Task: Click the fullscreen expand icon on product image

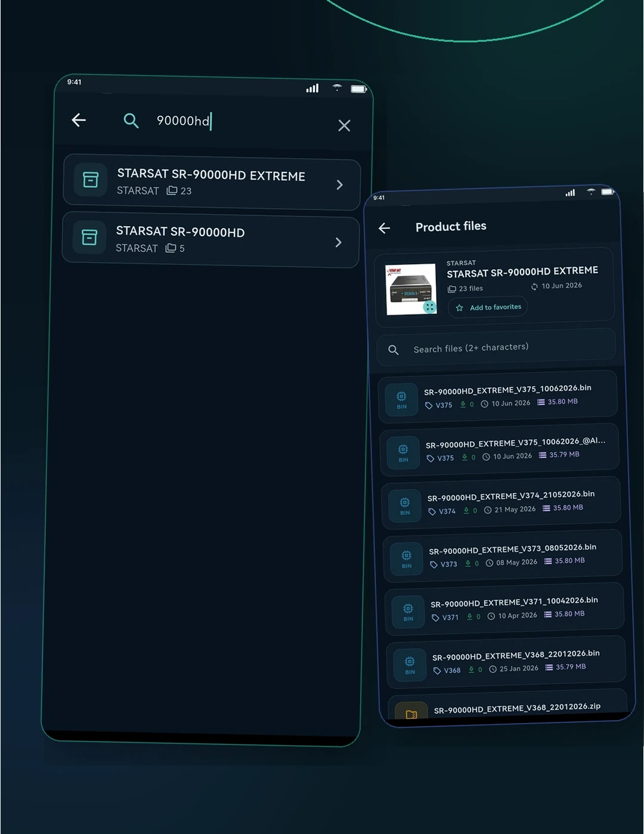Action: (x=429, y=307)
